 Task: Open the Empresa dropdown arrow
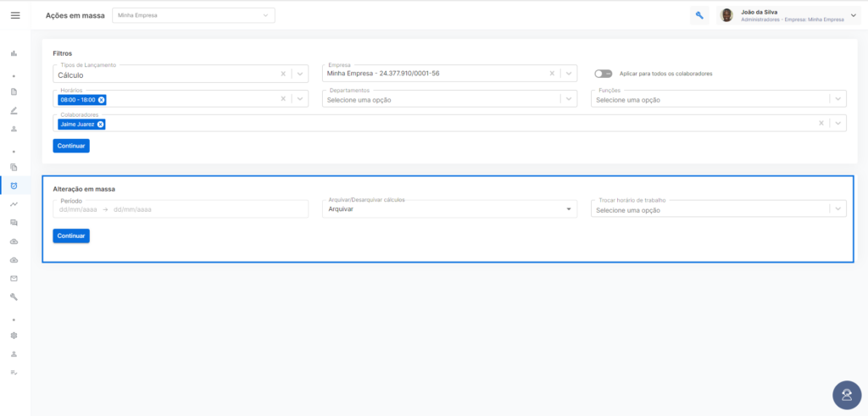(568, 73)
